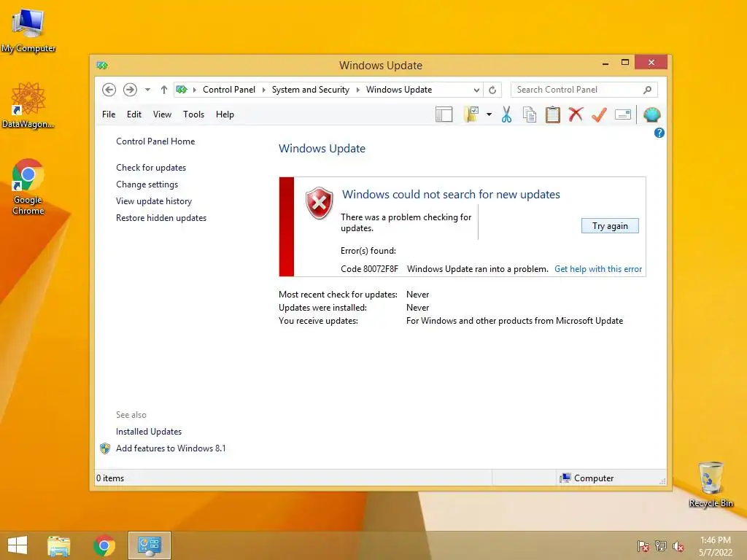Click the muted volume tray icon
This screenshot has width=747, height=560.
tap(678, 546)
